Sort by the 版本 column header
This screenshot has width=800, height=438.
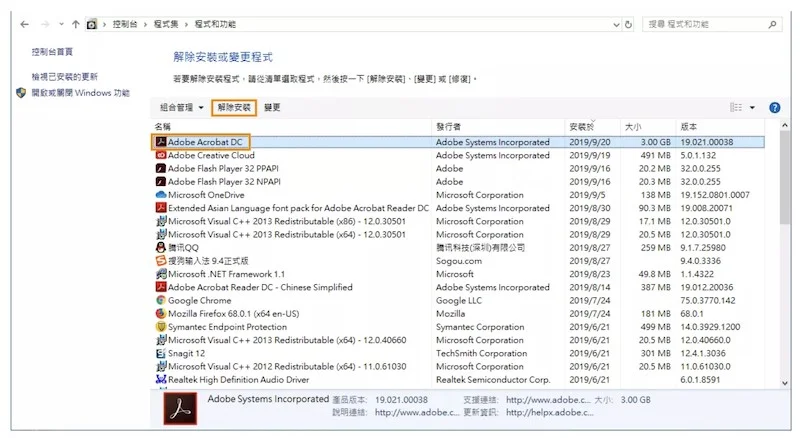click(x=720, y=127)
